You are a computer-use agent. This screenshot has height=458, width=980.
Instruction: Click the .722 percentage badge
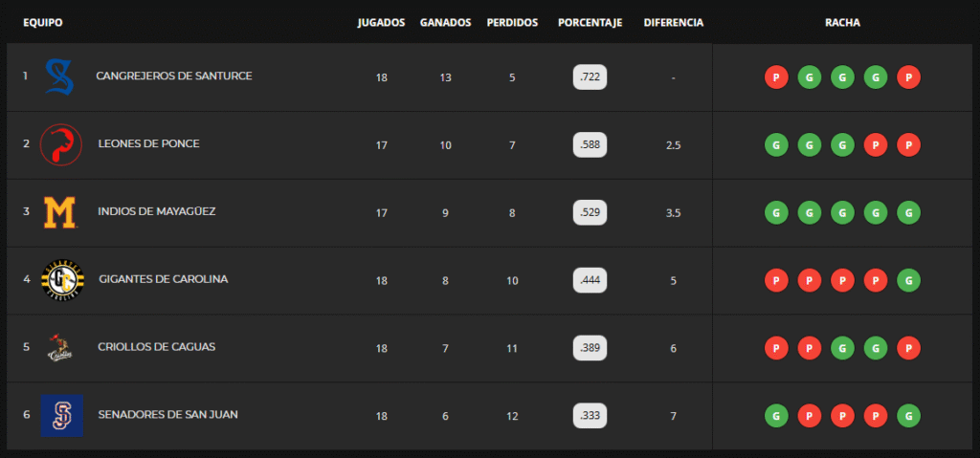(x=590, y=77)
